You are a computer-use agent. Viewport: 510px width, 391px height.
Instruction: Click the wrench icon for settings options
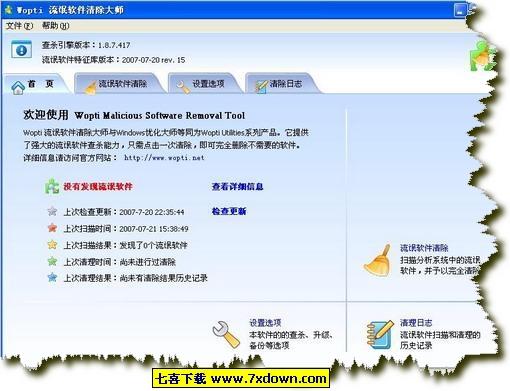226,334
